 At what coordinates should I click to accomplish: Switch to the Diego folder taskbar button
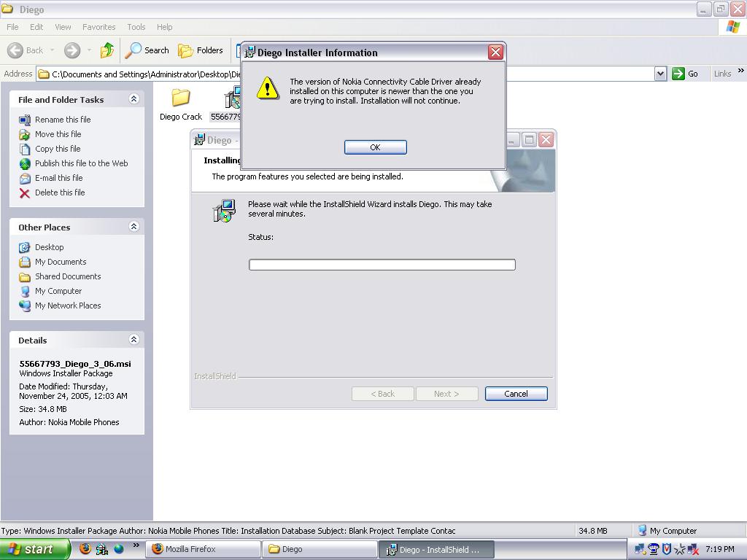tap(320, 549)
